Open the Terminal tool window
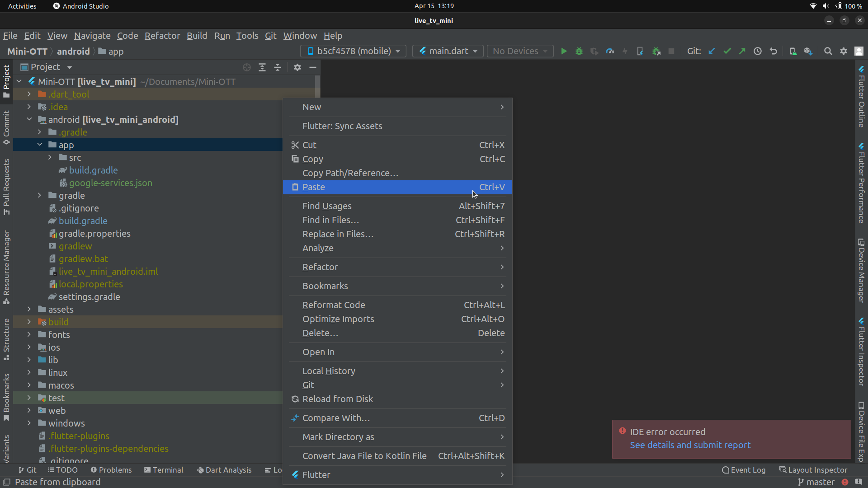Screen dimensions: 868x488 pos(164,470)
